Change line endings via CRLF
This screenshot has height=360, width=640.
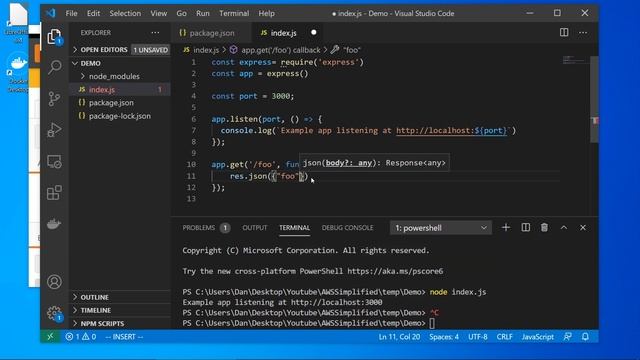504,337
